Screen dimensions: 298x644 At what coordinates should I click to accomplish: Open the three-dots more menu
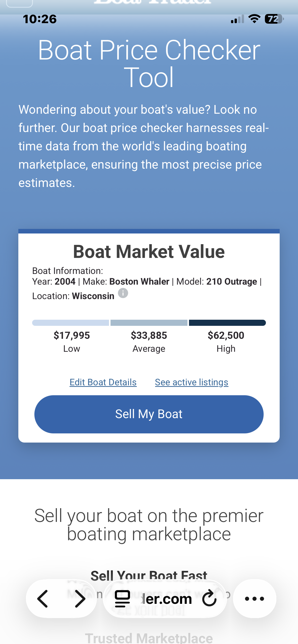point(254,599)
